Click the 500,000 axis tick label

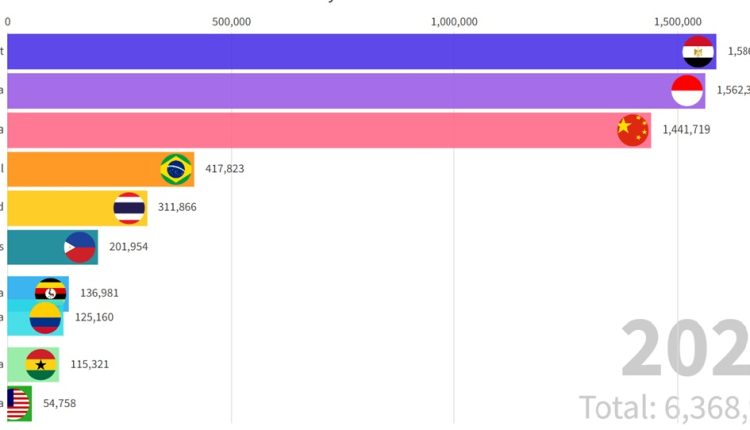231,21
